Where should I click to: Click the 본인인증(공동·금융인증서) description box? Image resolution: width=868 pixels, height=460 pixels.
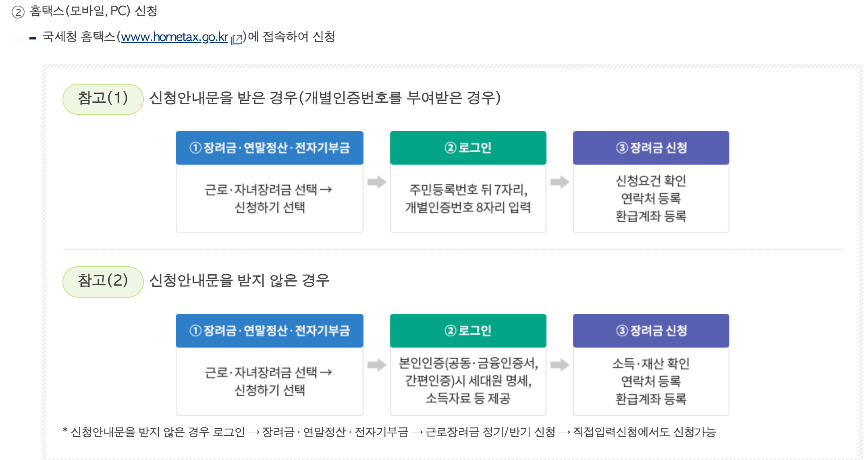pos(468,381)
